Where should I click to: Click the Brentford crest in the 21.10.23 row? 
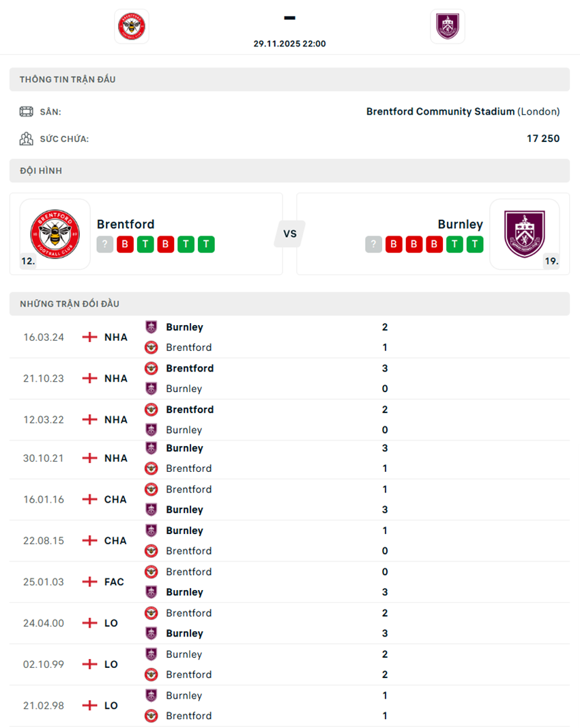(151, 368)
